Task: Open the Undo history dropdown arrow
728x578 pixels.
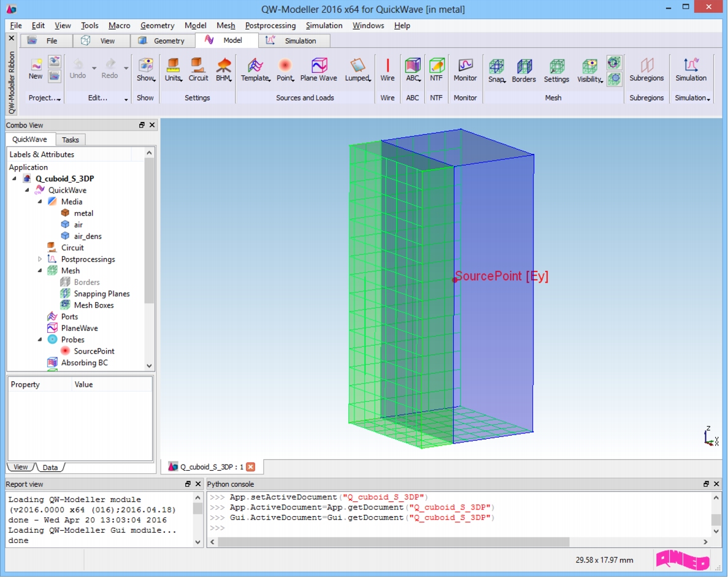Action: 94,68
